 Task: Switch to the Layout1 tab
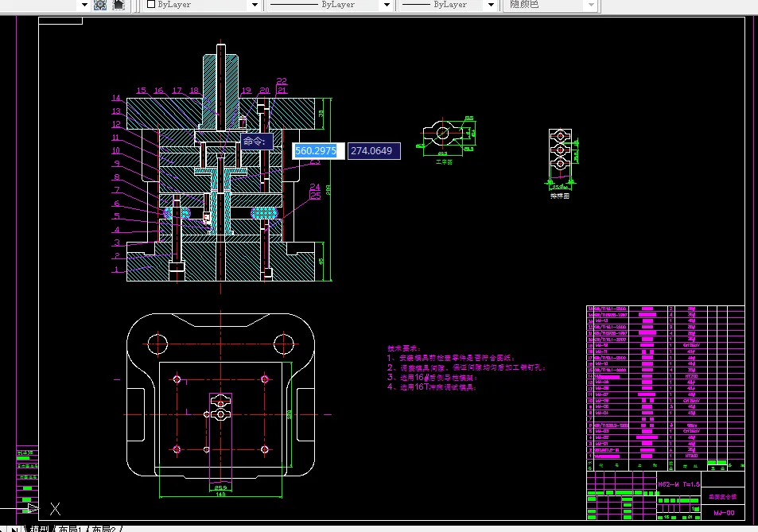pyautogui.click(x=69, y=529)
